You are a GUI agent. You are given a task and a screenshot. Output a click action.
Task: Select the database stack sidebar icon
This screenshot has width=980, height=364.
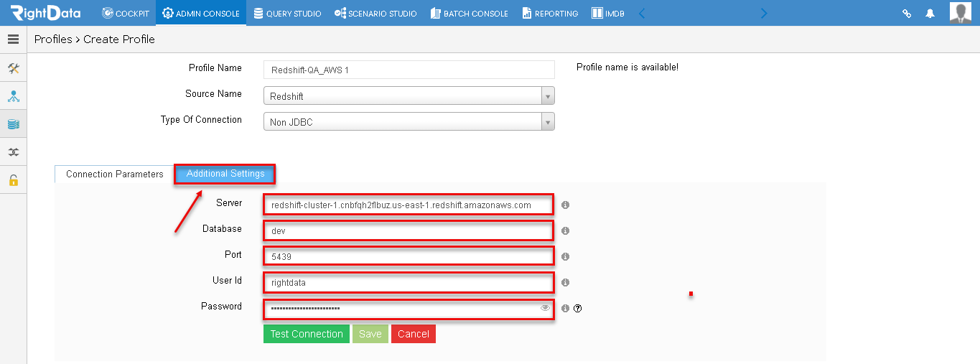[13, 124]
